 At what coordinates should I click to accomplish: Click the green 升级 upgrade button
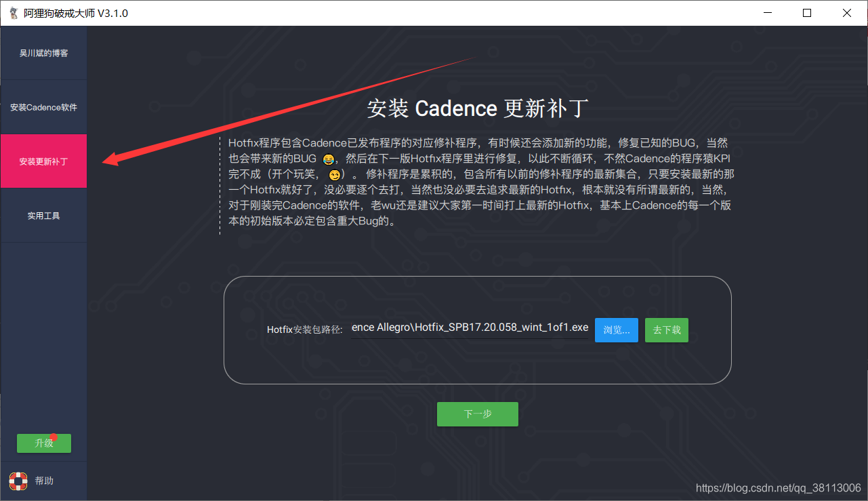[44, 443]
